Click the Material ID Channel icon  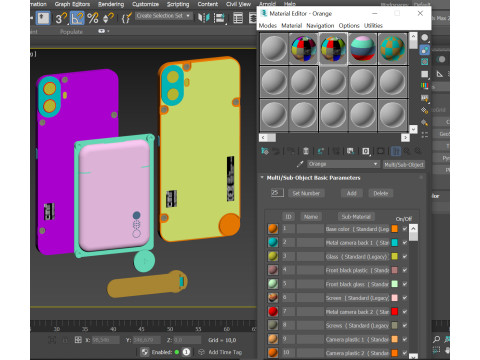(366, 151)
